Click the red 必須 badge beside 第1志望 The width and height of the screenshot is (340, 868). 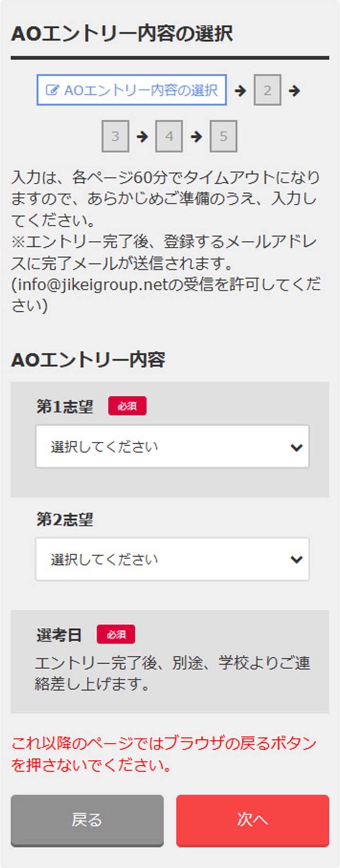[x=127, y=406]
